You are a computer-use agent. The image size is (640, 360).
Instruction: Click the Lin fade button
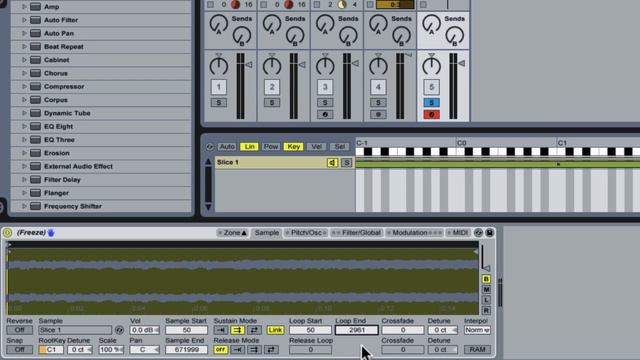249,147
